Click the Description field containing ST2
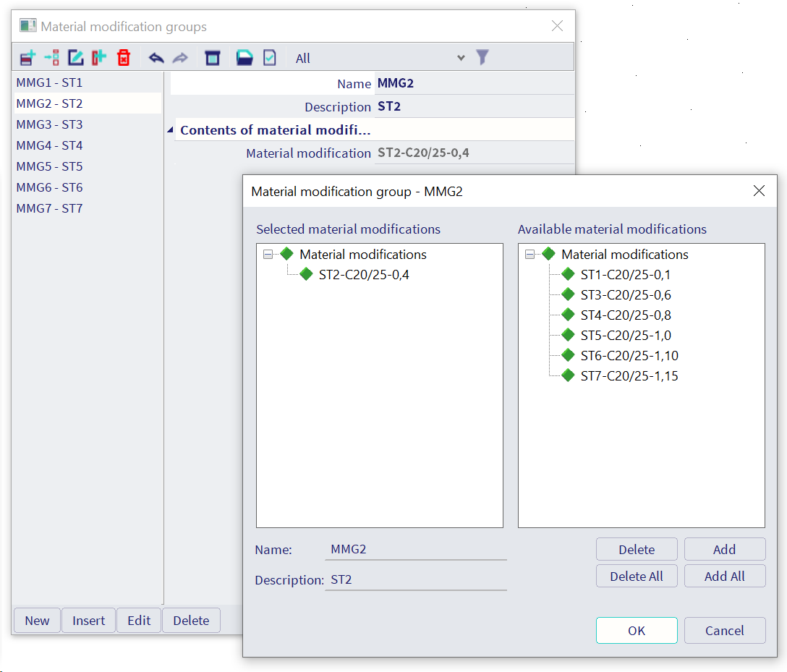The height and width of the screenshot is (672, 787). click(x=416, y=580)
